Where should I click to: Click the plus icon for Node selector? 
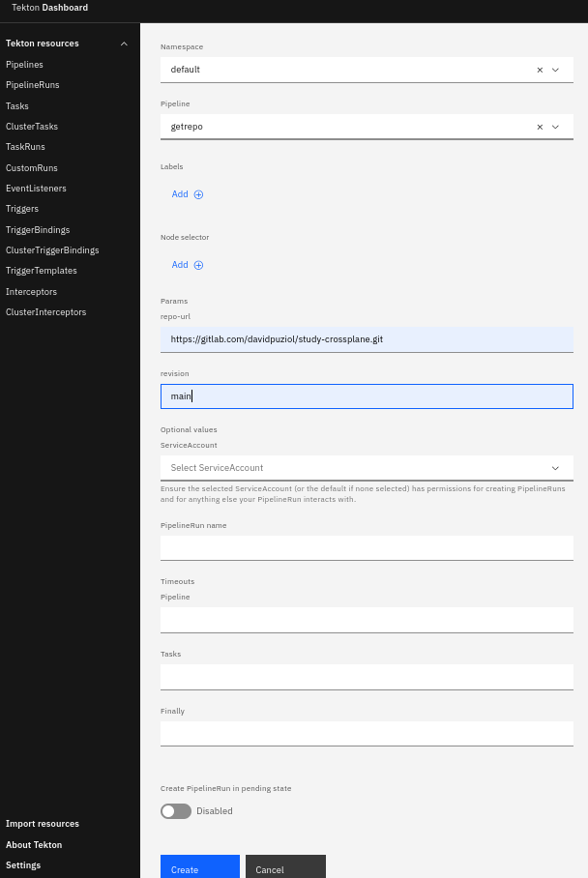(198, 265)
